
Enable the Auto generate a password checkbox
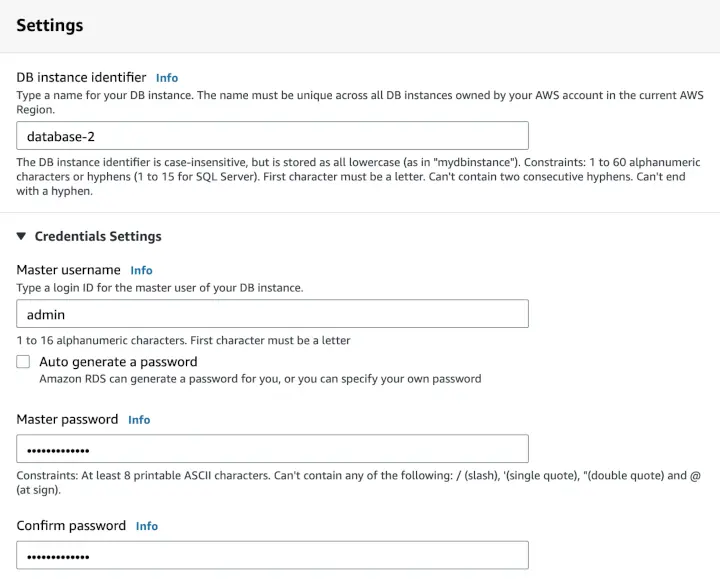click(x=23, y=362)
